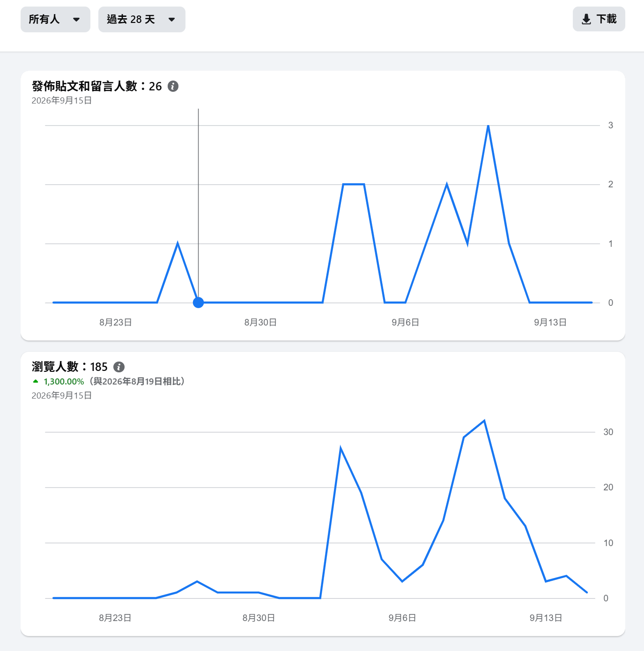Click the 8月23日 label on bottom chart axis
The height and width of the screenshot is (651, 644).
(x=115, y=618)
